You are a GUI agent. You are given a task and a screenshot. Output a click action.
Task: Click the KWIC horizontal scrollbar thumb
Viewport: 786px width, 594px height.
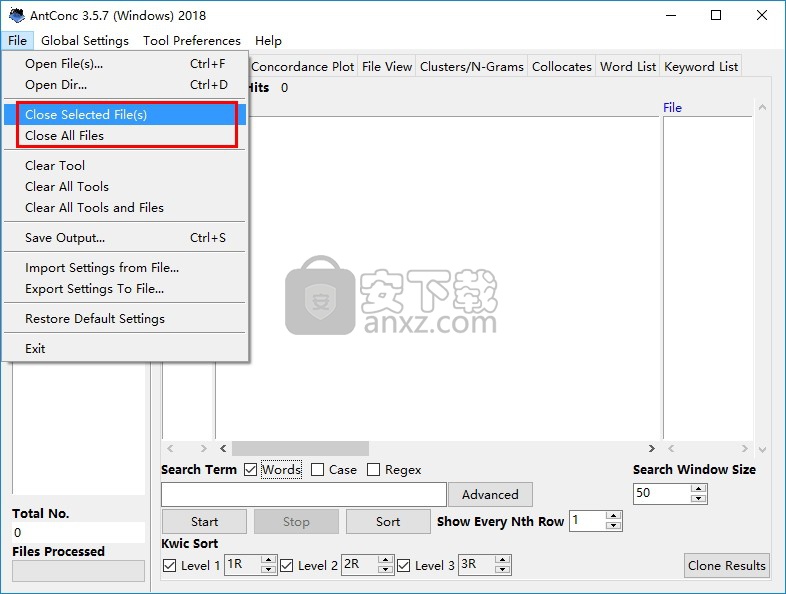click(300, 448)
